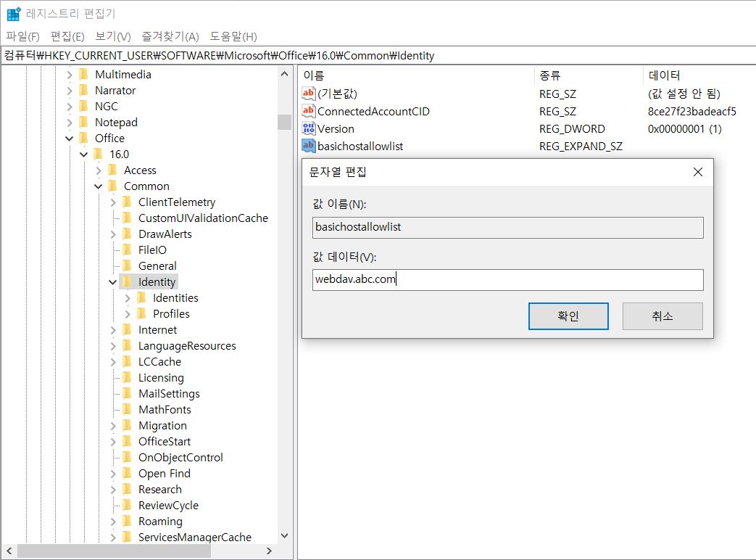Open the 파일(F) menu

pyautogui.click(x=22, y=36)
